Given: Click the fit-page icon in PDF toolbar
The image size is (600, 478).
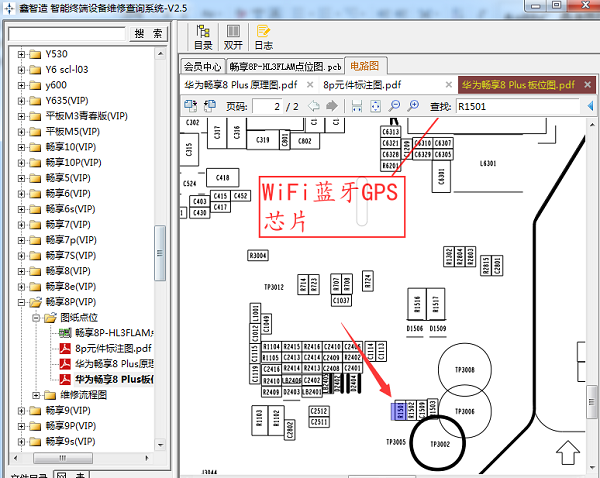Looking at the screenshot, I should click(375, 106).
